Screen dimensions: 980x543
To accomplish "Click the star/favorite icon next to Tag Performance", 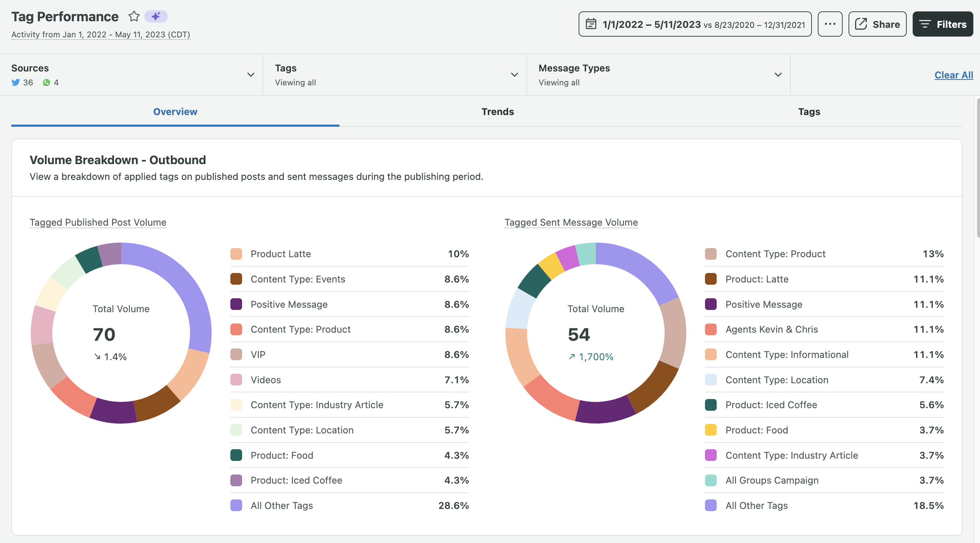I will click(x=133, y=15).
